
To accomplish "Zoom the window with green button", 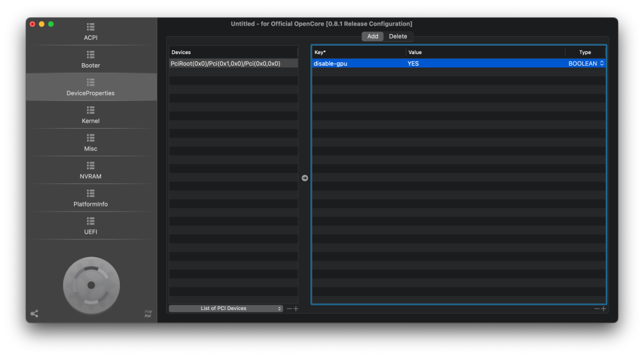I will pyautogui.click(x=51, y=24).
